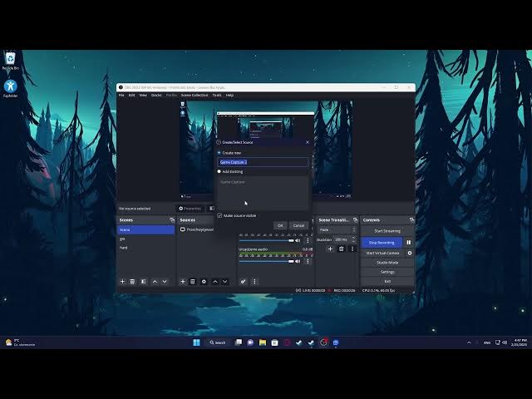Open the Help menu
The image size is (532, 399).
tap(229, 95)
